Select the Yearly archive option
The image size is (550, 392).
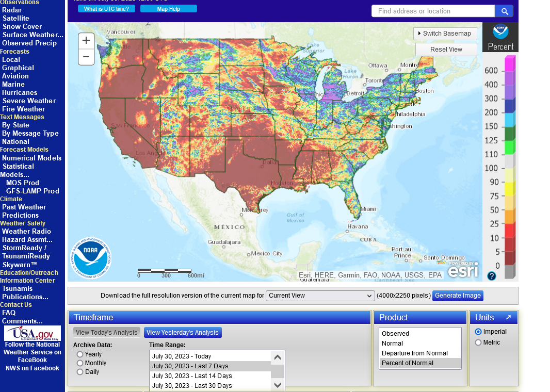pyautogui.click(x=80, y=354)
